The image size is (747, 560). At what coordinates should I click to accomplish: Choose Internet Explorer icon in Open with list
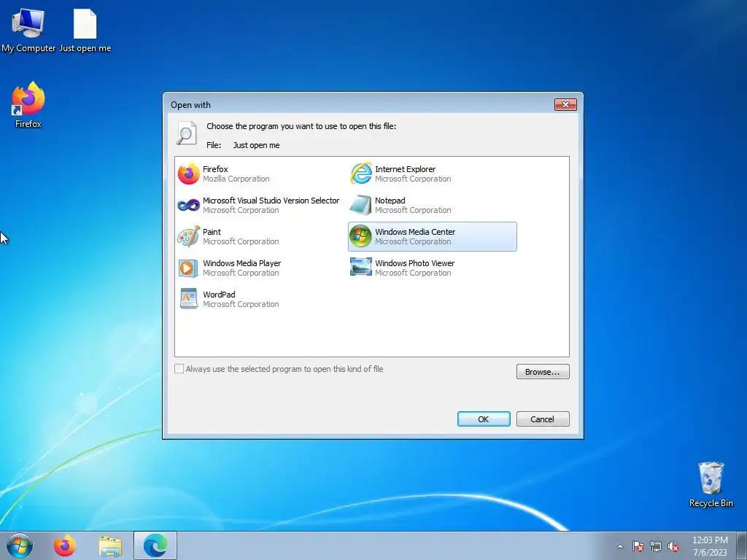click(x=360, y=174)
